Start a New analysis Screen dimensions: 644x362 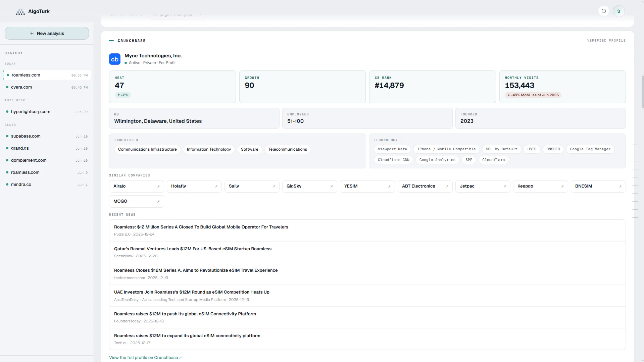(x=47, y=33)
